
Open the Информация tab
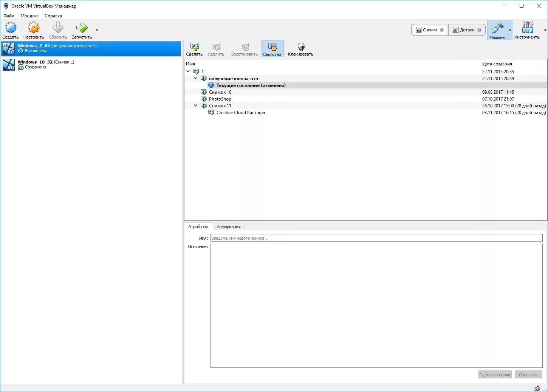click(x=228, y=227)
